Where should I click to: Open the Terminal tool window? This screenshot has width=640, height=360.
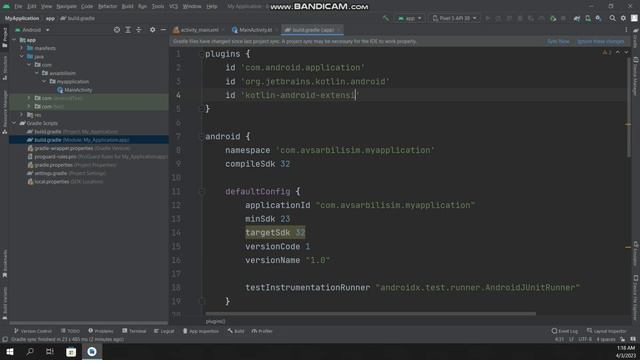point(134,331)
